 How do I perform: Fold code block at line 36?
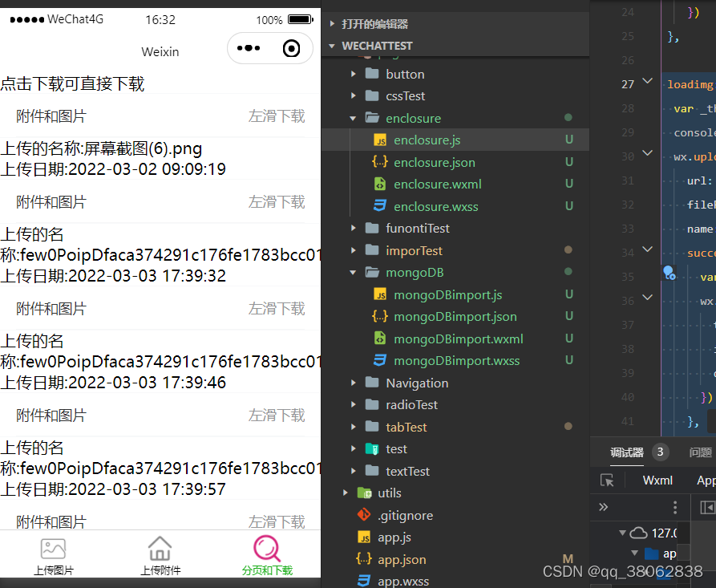click(648, 298)
